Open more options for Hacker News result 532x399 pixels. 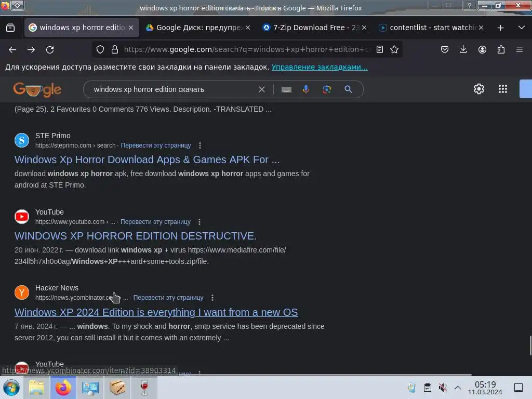212,298
